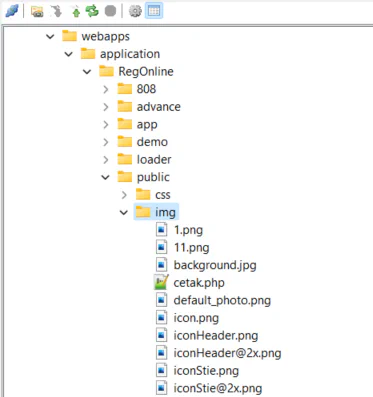Click the green upload arrow icon
The image size is (373, 397).
[x=76, y=12]
